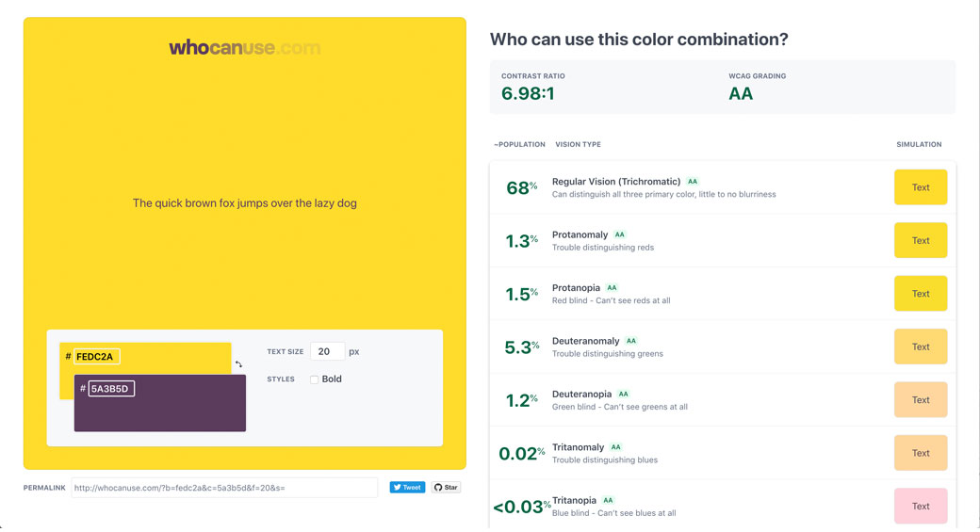The width and height of the screenshot is (980, 532).
Task: Click the Protanomaly simulation Text swatch
Action: [x=921, y=240]
